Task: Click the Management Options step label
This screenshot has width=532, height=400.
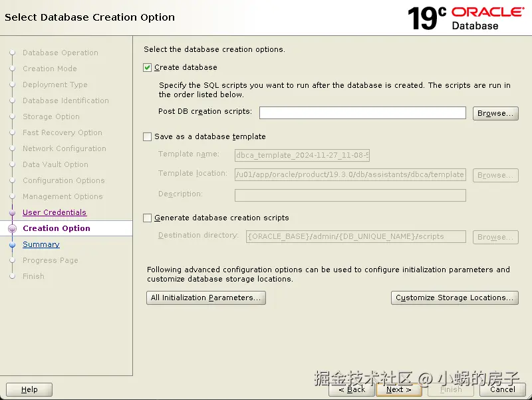Action: pyautogui.click(x=63, y=196)
